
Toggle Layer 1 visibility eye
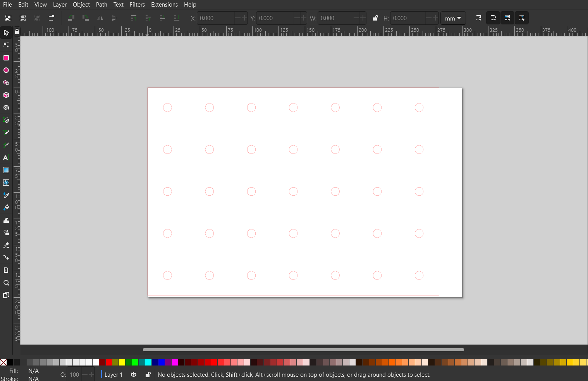134,374
